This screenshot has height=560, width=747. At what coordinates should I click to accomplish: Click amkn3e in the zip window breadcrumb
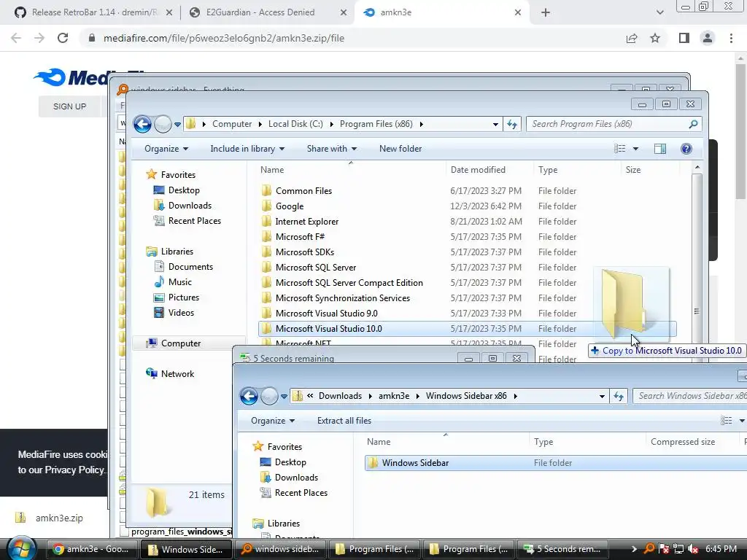[393, 396]
